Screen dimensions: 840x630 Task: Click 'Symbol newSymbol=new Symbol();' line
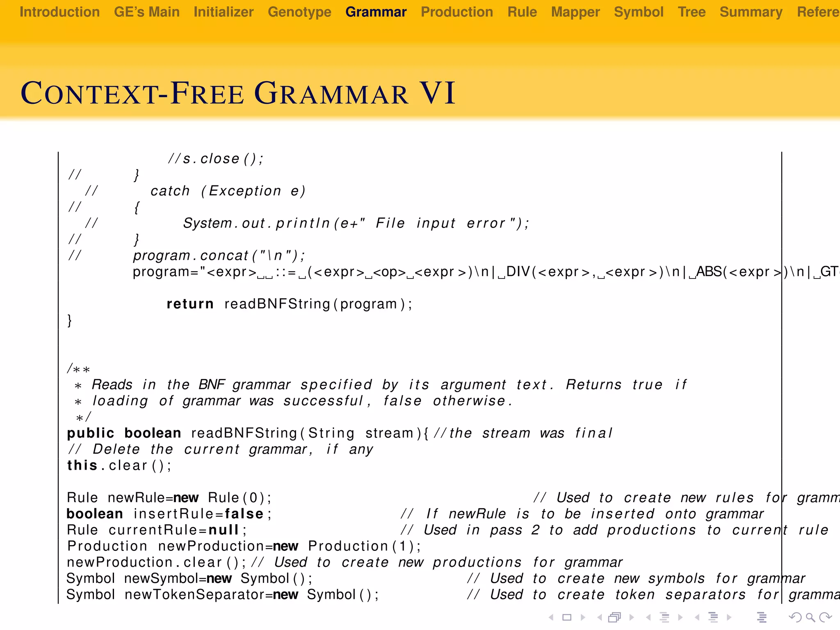[x=189, y=578]
